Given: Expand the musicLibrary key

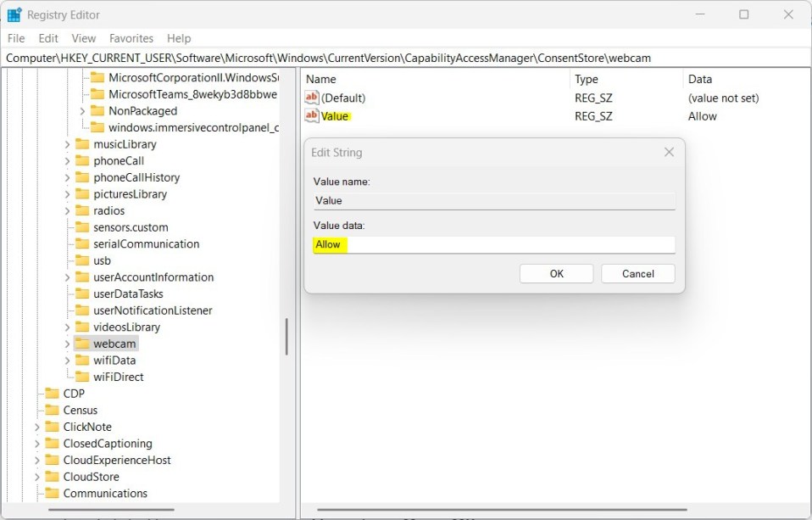Looking at the screenshot, I should 67,145.
